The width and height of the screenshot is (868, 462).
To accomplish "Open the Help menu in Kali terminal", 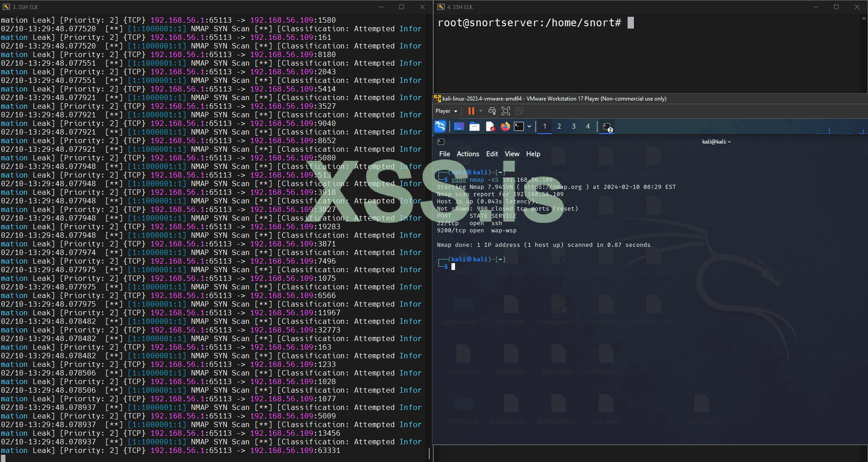I will pos(533,154).
